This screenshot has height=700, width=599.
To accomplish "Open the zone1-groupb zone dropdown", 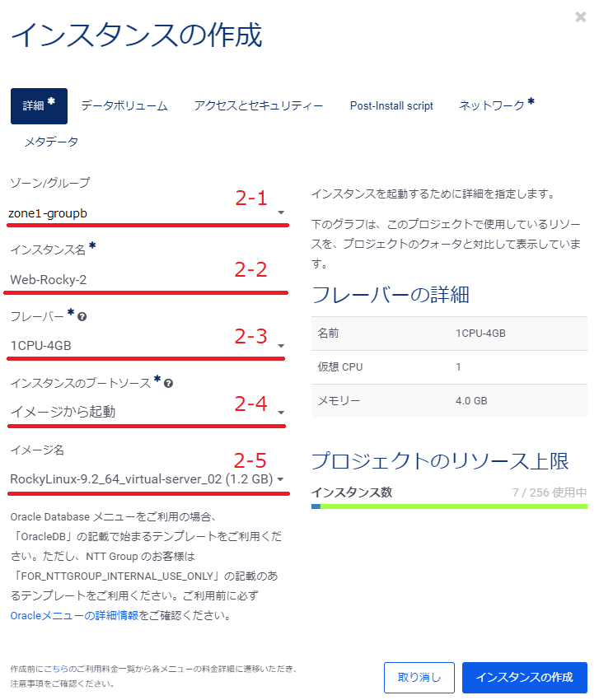I will click(147, 213).
